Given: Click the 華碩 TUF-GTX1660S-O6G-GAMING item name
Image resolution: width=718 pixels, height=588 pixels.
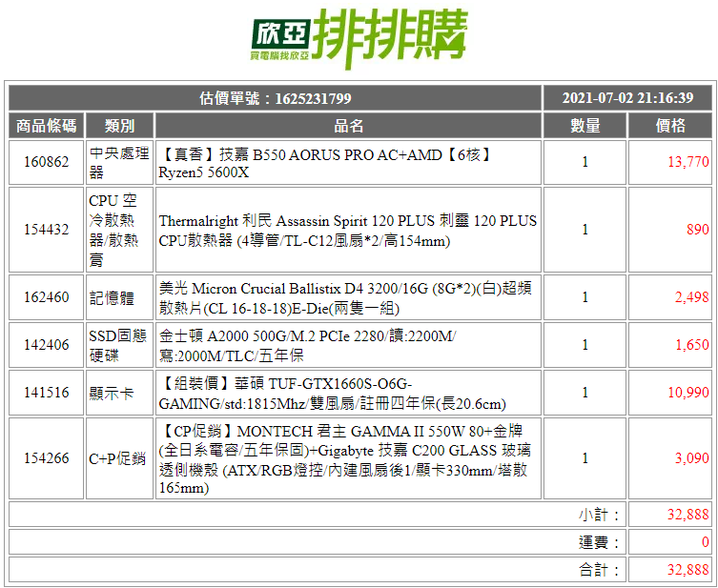Looking at the screenshot, I should click(x=348, y=392).
